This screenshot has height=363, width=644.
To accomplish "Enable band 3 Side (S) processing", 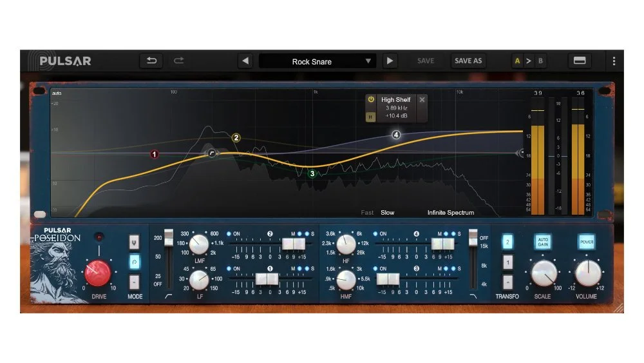I will (x=453, y=268).
